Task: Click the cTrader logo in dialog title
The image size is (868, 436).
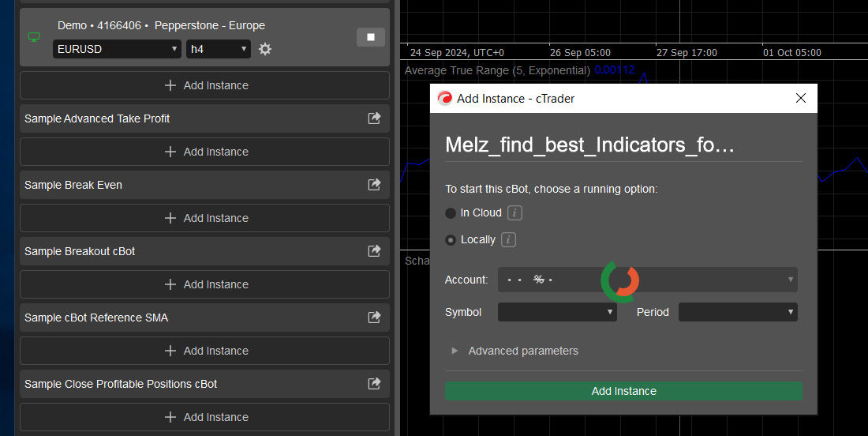Action: click(x=444, y=99)
